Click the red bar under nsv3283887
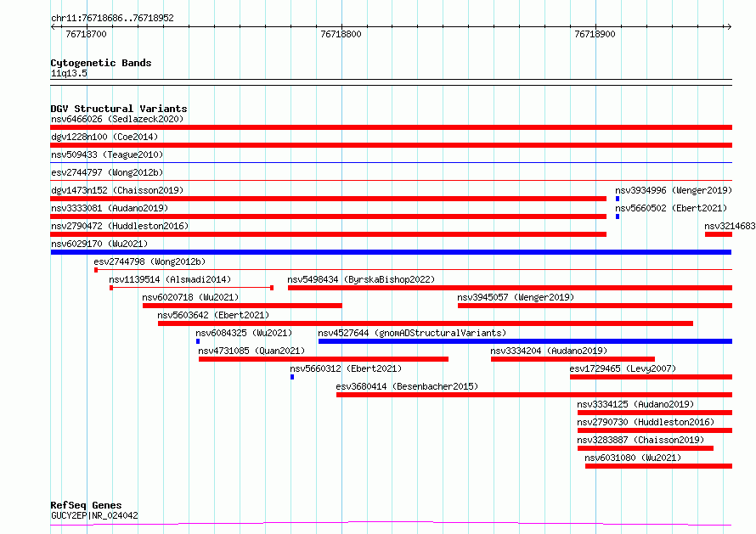This screenshot has height=534, width=756. pos(646,448)
